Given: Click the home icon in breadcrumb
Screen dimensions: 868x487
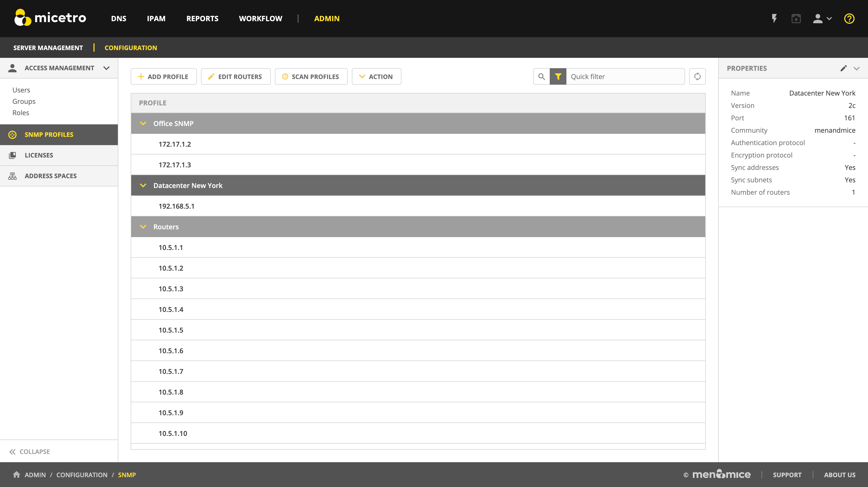Looking at the screenshot, I should 16,475.
